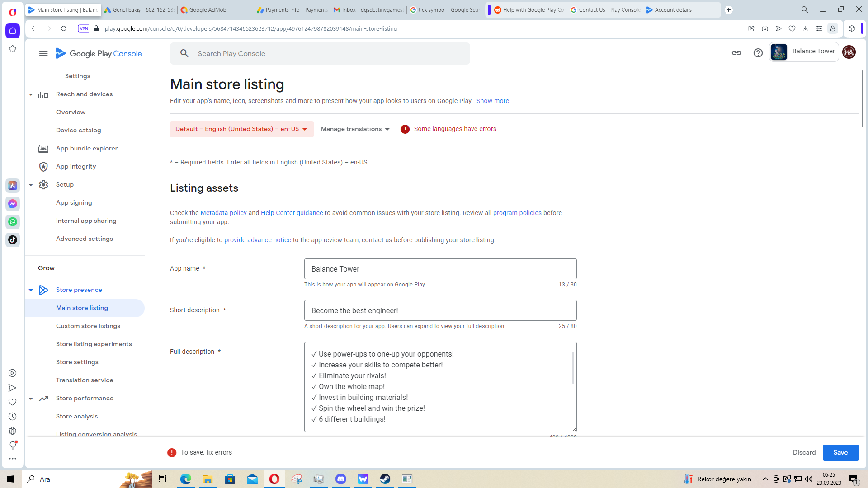
Task: Open the hamburger navigation menu
Action: [x=43, y=53]
